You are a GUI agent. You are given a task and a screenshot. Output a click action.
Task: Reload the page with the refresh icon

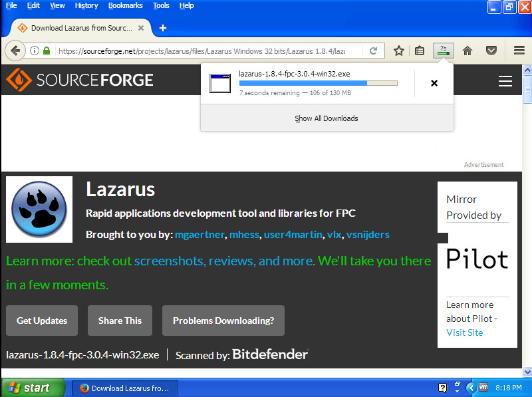click(373, 51)
